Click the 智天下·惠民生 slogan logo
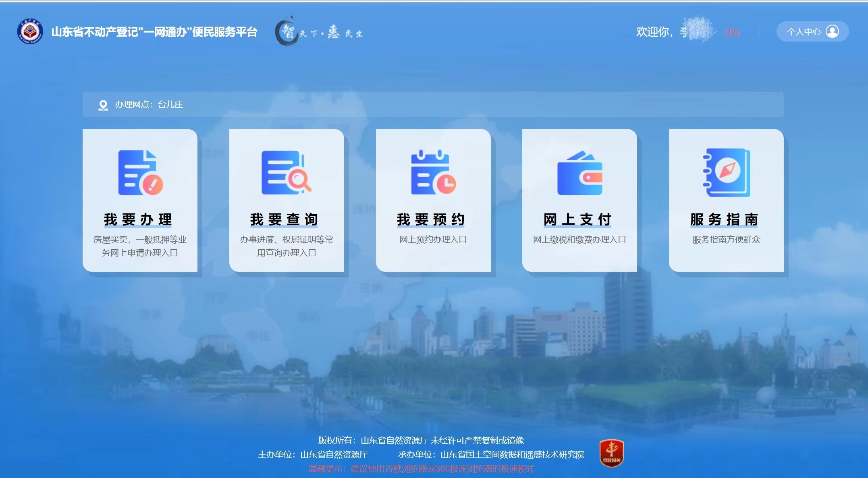 click(319, 31)
